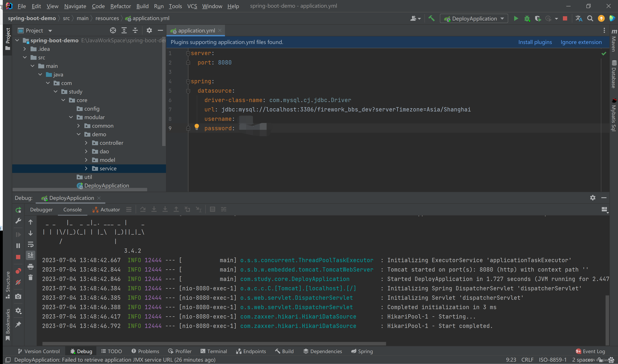Close the DeployApplication debug session tab
The width and height of the screenshot is (618, 364).
pyautogui.click(x=99, y=198)
